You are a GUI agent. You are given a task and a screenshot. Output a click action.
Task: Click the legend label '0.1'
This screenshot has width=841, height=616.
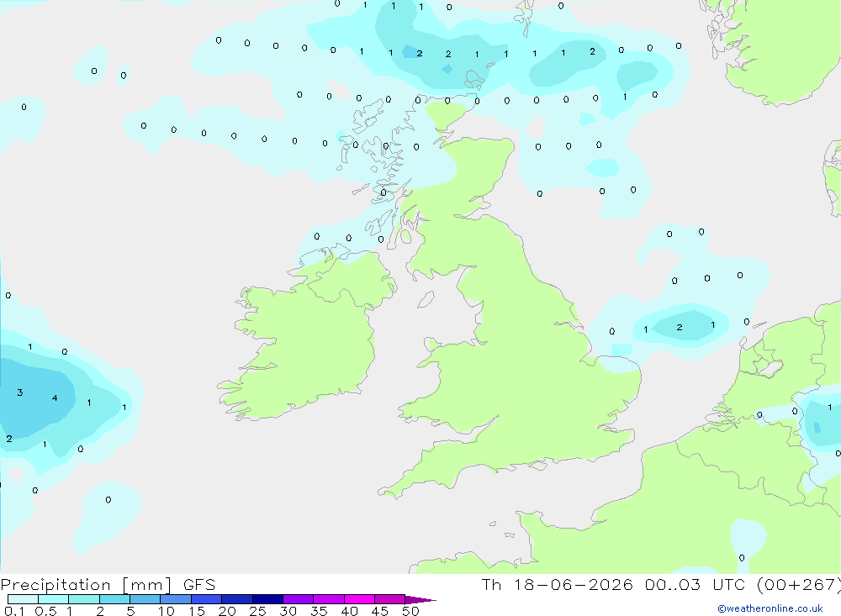point(14,611)
